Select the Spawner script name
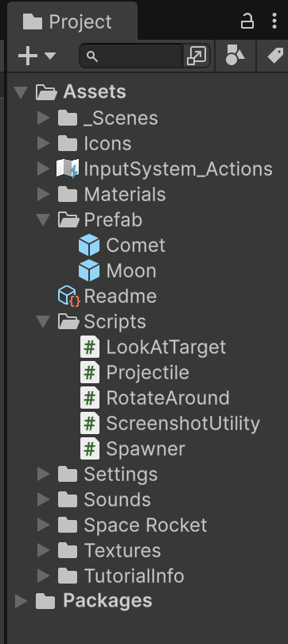Screen dimensions: 288x644 (146, 450)
